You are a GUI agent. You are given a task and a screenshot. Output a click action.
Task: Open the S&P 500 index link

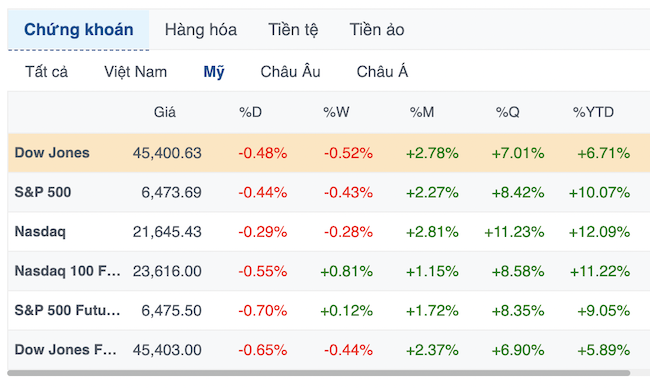coord(43,192)
